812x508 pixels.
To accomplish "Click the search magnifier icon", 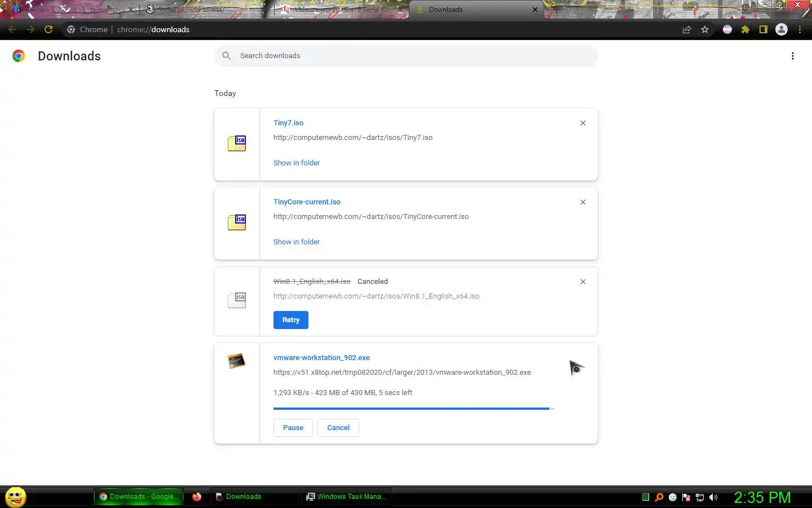I will (x=227, y=56).
